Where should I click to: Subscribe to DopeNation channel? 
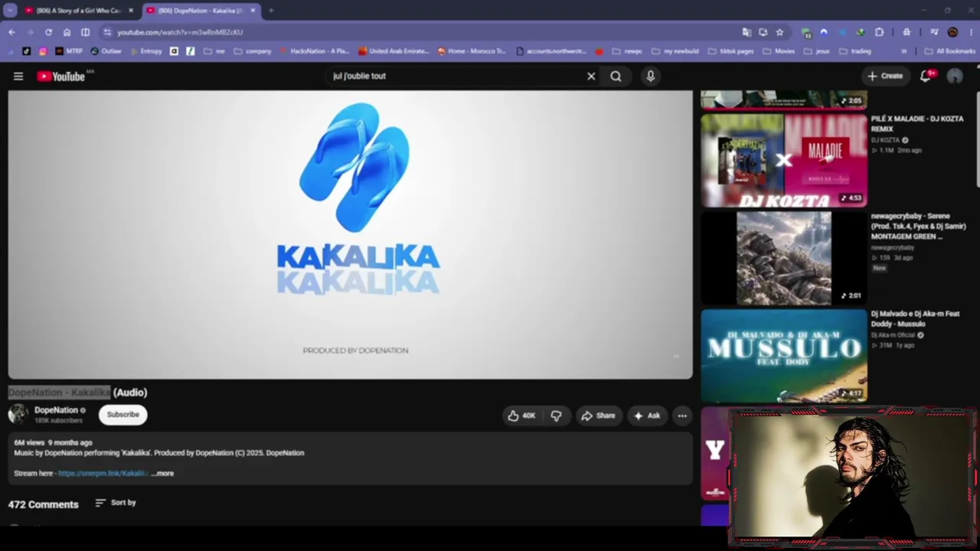point(122,415)
